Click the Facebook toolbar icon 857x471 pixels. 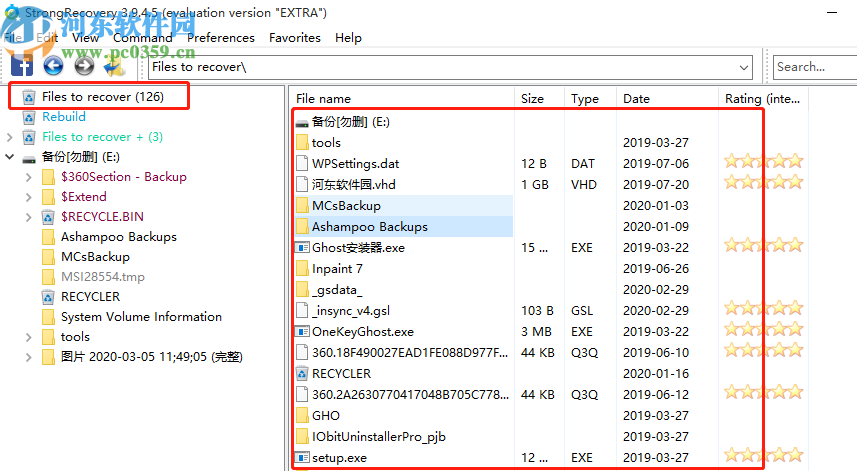22,66
